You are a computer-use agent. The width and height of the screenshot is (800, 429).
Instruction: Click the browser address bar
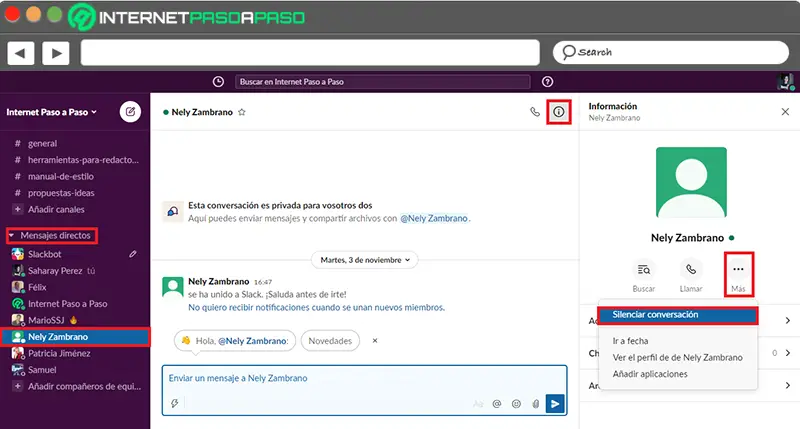[x=310, y=53]
